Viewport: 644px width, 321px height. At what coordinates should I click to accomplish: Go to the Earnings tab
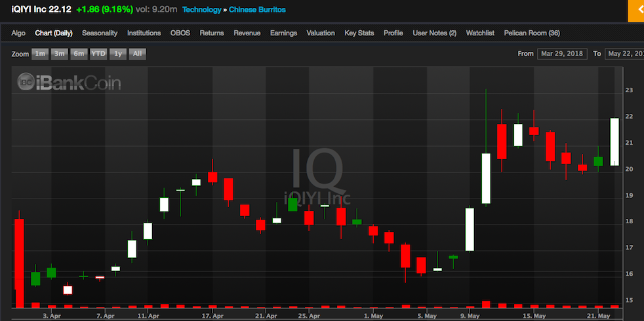click(x=283, y=33)
